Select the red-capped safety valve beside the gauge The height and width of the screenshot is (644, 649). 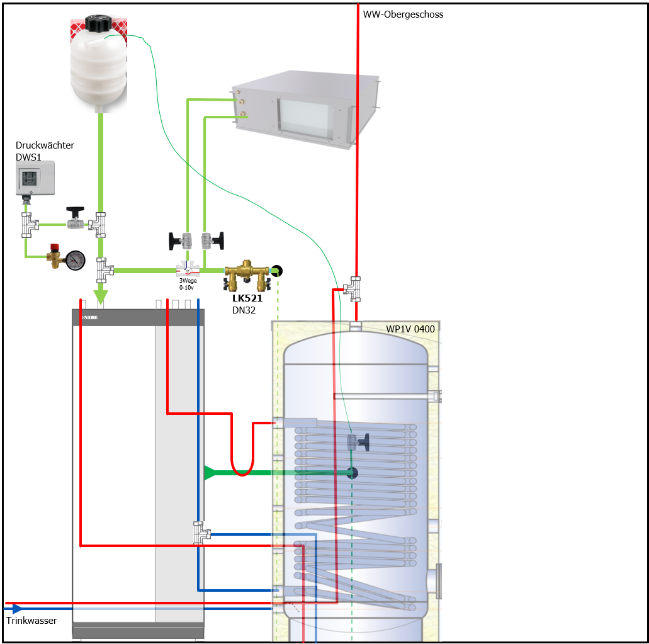point(55,256)
